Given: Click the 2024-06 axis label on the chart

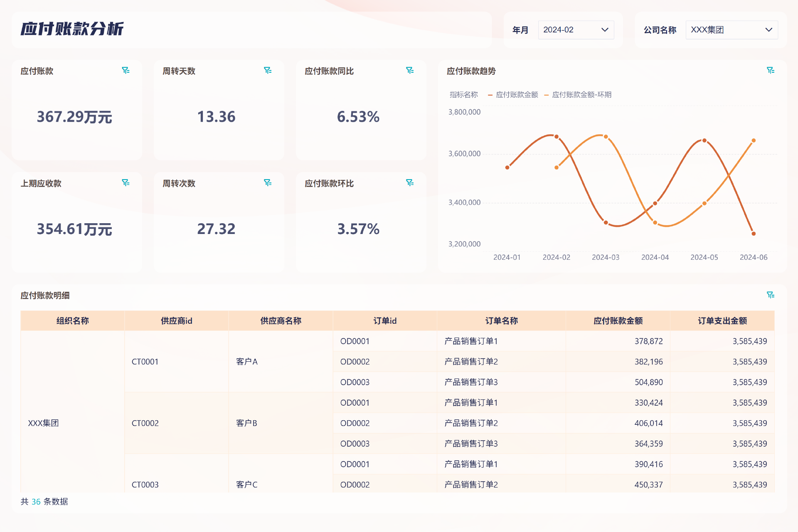Looking at the screenshot, I should coord(753,257).
